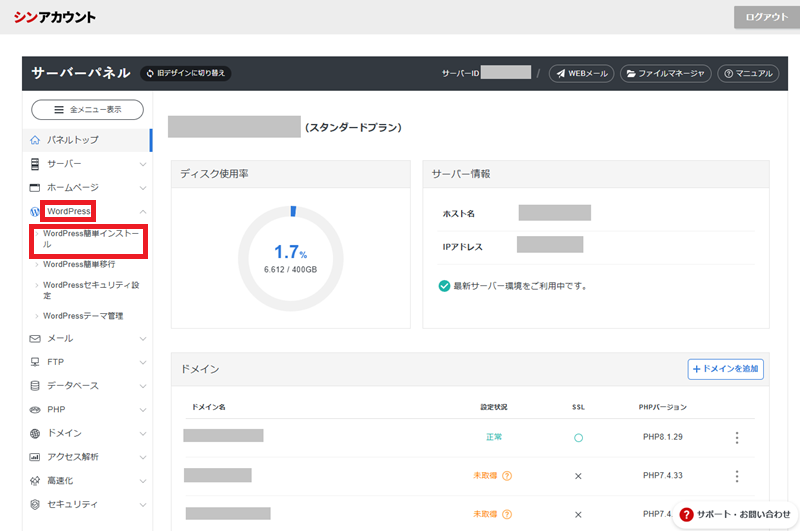Image resolution: width=800 pixels, height=531 pixels.
Task: Click the globe icon beside ドメイン
Action: coord(36,433)
